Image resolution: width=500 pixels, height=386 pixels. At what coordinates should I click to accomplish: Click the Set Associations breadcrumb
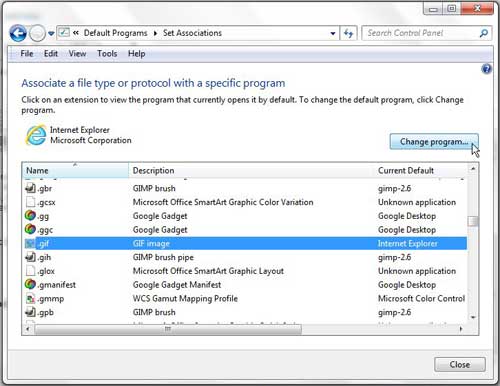(192, 33)
